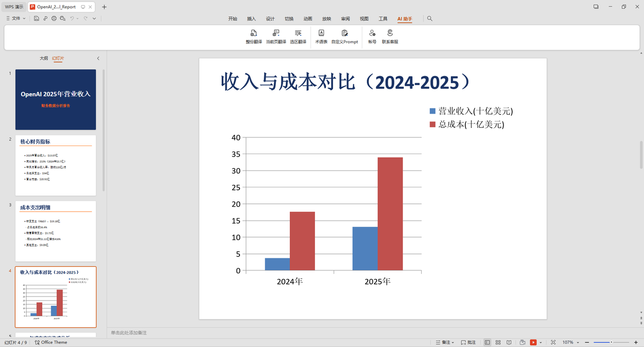
Task: Click the 批注 comments button
Action: pyautogui.click(x=468, y=342)
